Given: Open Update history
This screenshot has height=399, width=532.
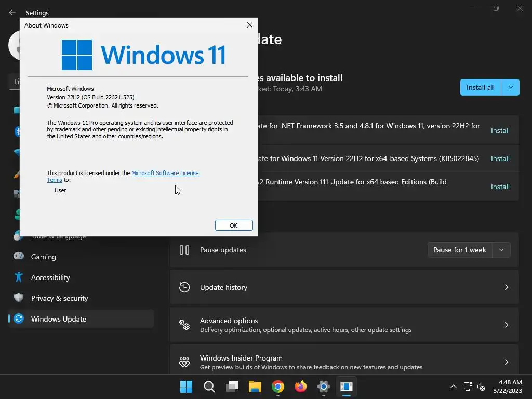Looking at the screenshot, I should (344, 287).
